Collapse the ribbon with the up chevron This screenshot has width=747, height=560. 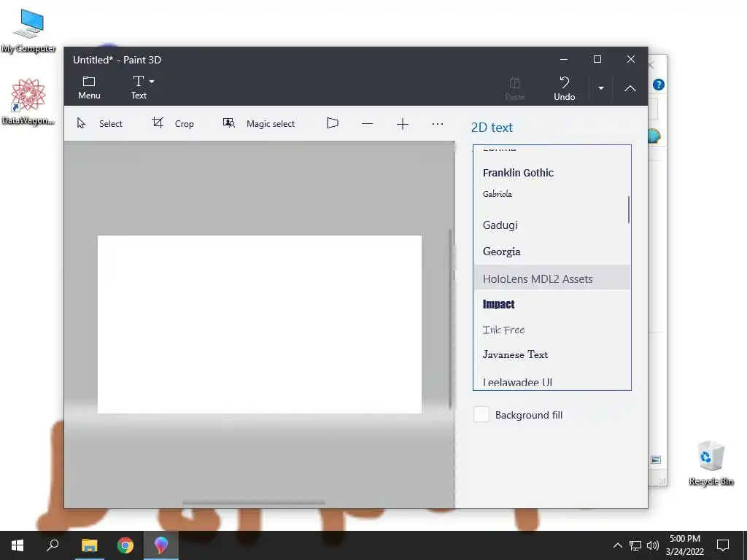coord(630,88)
